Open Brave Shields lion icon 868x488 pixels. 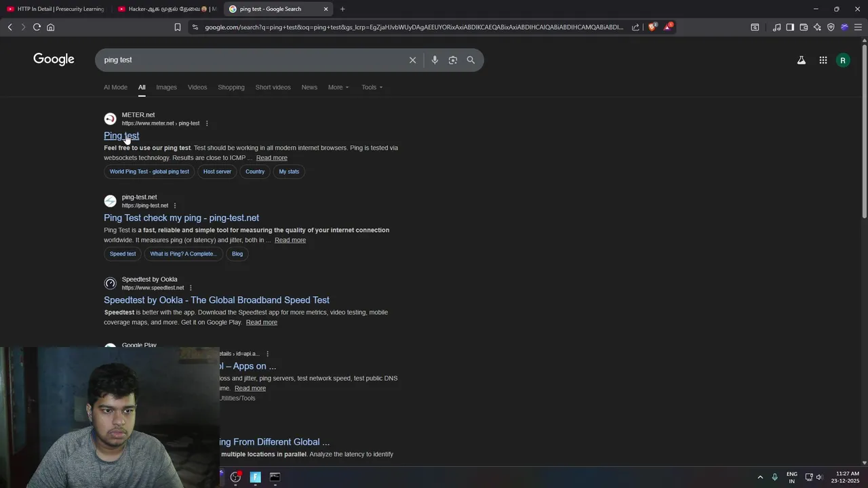point(652,27)
